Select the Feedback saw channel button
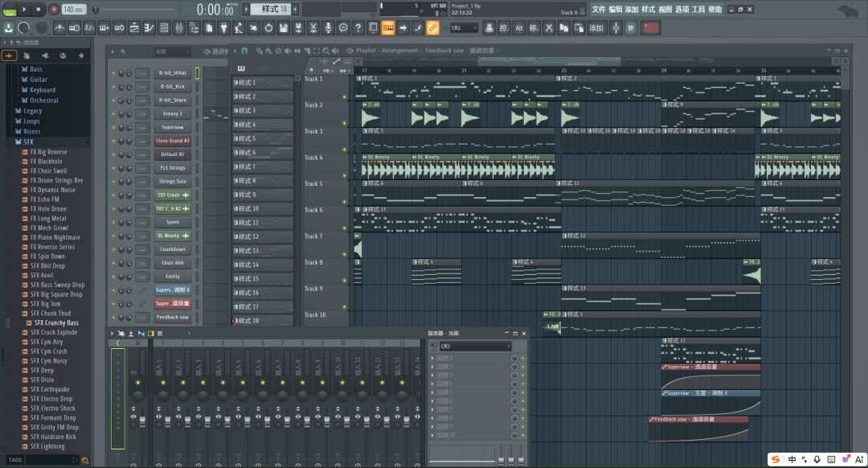Viewport: 868px width, 468px height. [x=173, y=318]
